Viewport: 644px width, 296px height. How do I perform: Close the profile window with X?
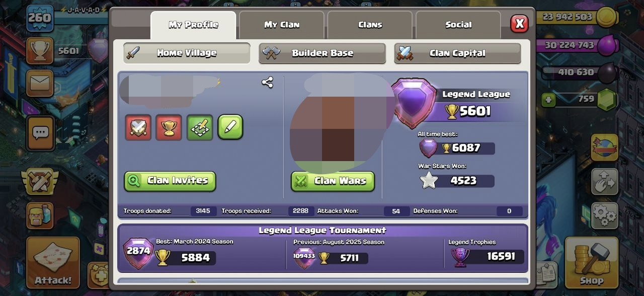pyautogui.click(x=520, y=24)
